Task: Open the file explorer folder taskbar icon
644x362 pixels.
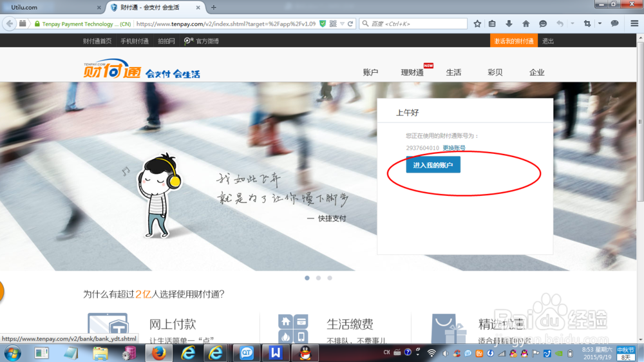Action: coord(100,354)
